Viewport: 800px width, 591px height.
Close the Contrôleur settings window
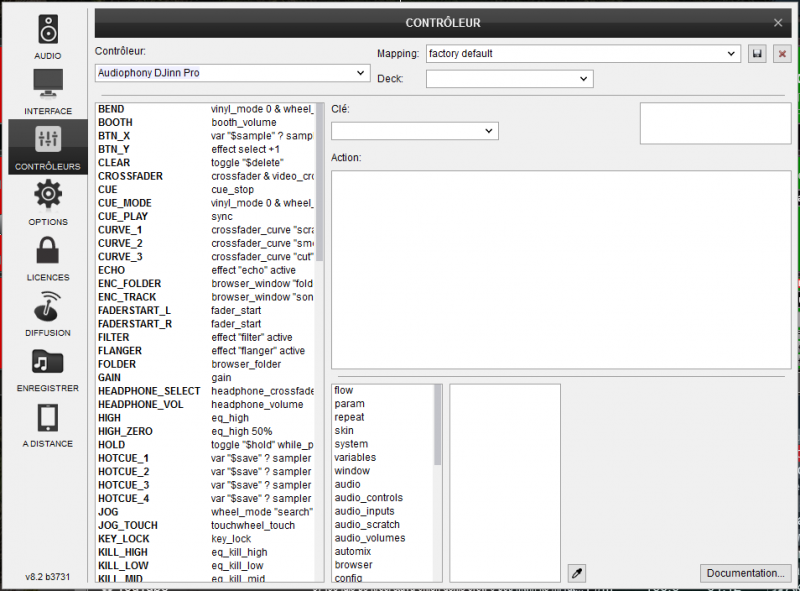(778, 22)
